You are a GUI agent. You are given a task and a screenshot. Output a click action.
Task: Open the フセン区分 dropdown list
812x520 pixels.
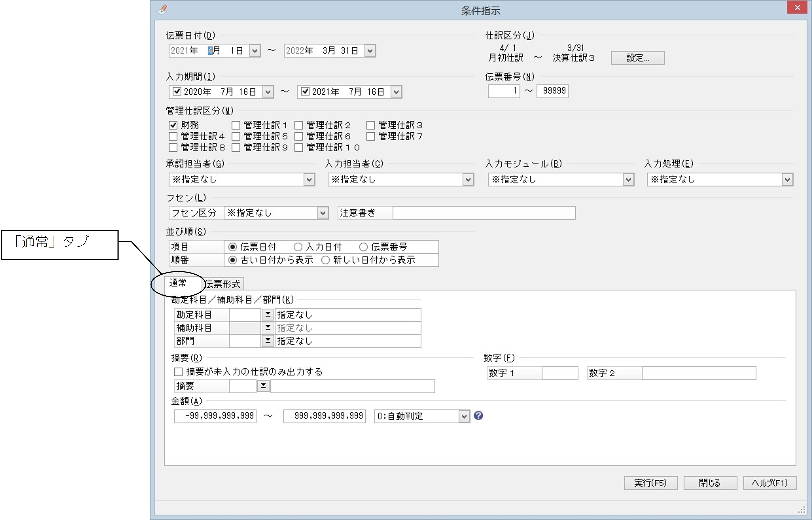coord(323,213)
